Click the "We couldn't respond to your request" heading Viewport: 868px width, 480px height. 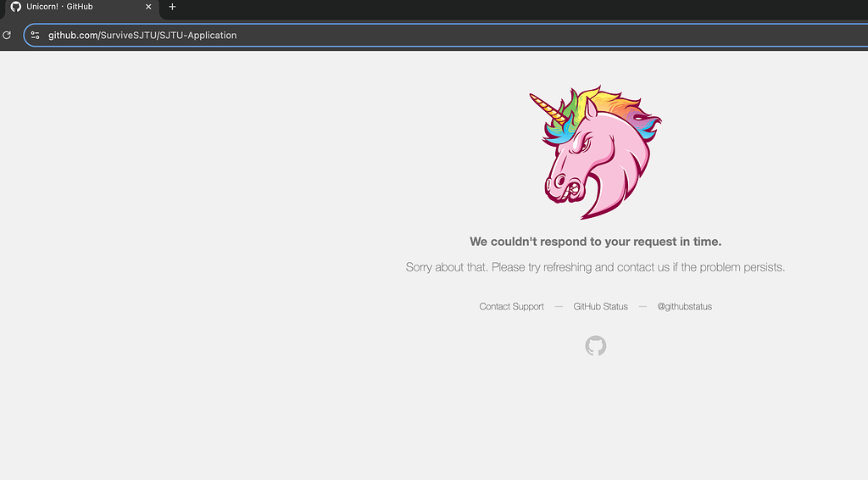pos(596,242)
